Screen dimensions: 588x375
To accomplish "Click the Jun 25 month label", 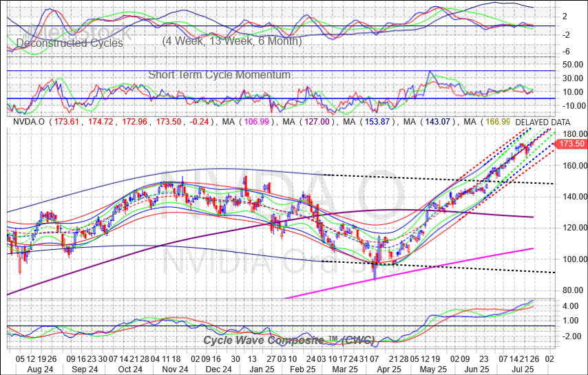I will pyautogui.click(x=476, y=369).
